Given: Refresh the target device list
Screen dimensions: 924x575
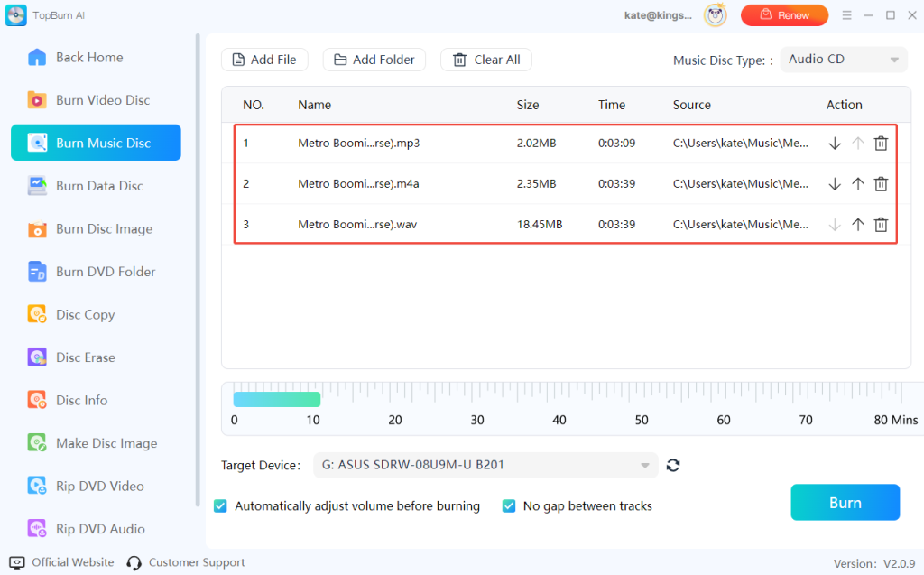Looking at the screenshot, I should (x=673, y=466).
